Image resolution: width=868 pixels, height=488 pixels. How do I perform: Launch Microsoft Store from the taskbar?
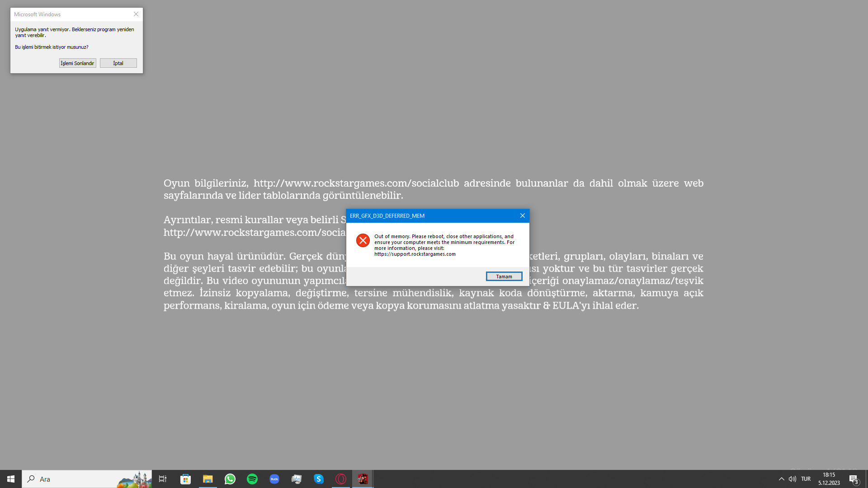tap(185, 479)
